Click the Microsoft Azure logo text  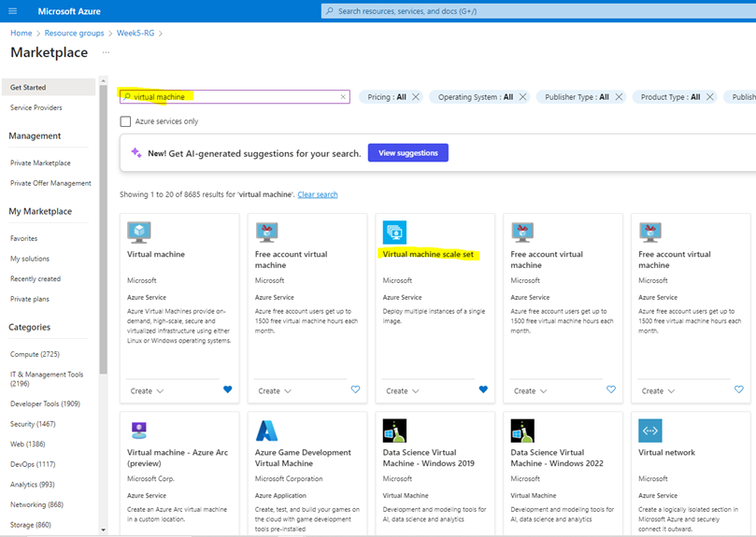pyautogui.click(x=69, y=11)
